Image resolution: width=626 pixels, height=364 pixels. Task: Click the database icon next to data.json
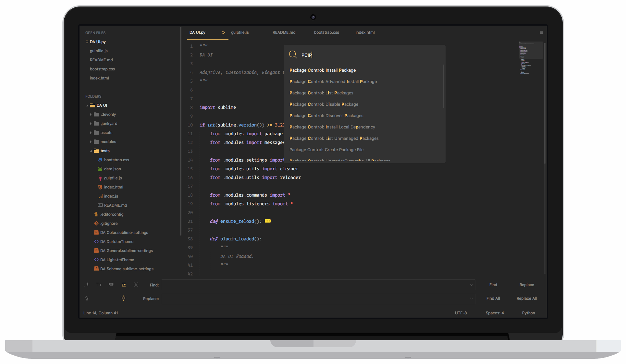(100, 169)
